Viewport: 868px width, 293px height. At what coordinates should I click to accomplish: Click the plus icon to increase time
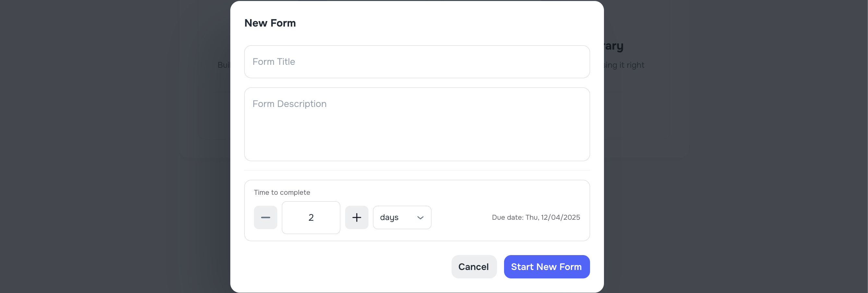pos(357,217)
